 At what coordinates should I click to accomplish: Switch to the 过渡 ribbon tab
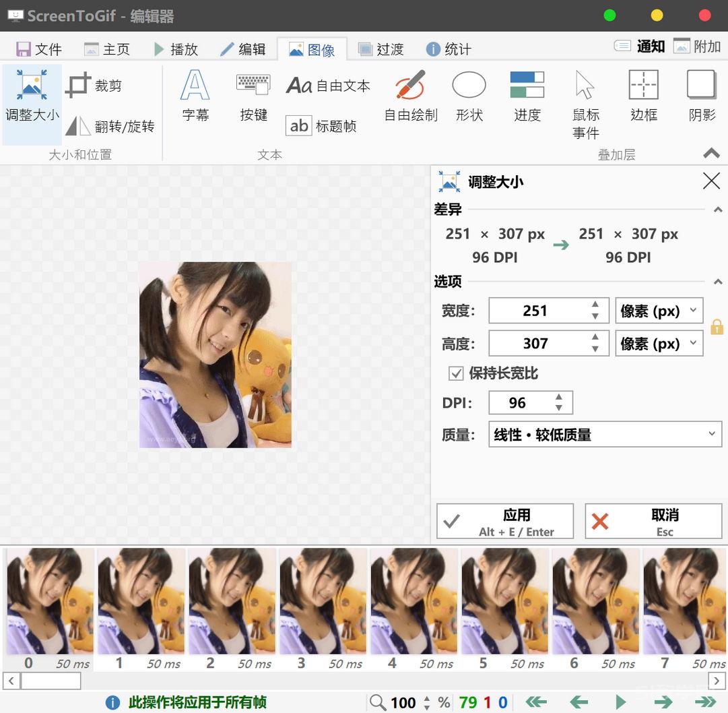coord(380,49)
